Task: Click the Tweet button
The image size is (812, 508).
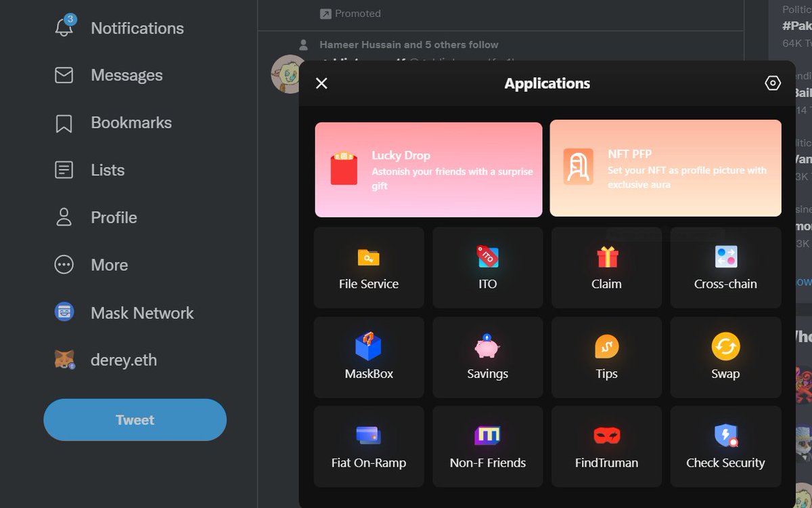Action: click(135, 420)
